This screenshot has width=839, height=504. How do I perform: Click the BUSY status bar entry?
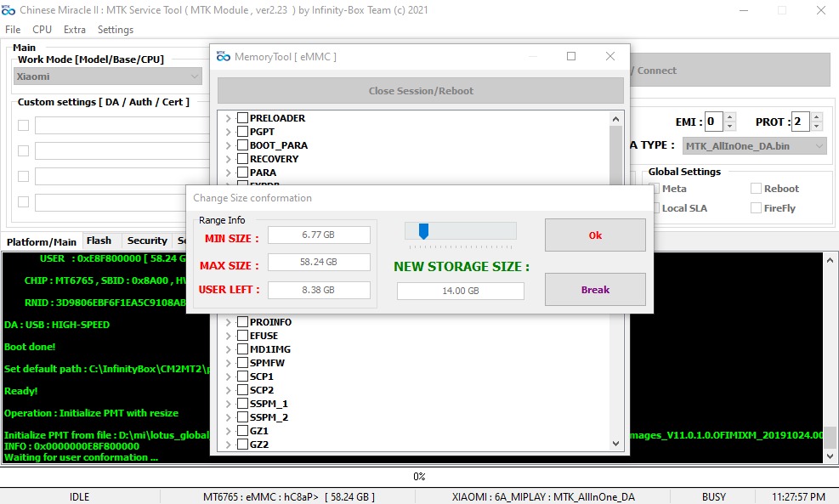point(714,496)
